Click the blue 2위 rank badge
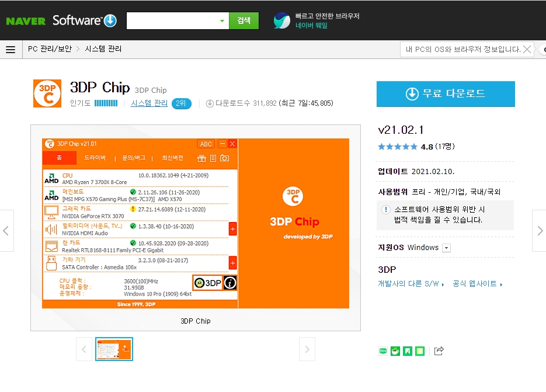The width and height of the screenshot is (546, 392). [181, 103]
